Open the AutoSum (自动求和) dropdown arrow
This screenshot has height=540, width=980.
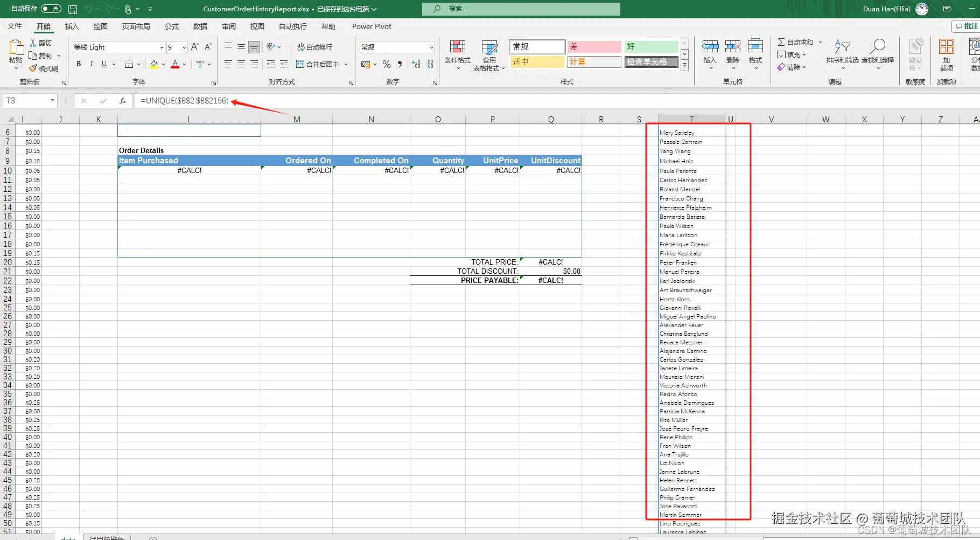(820, 43)
